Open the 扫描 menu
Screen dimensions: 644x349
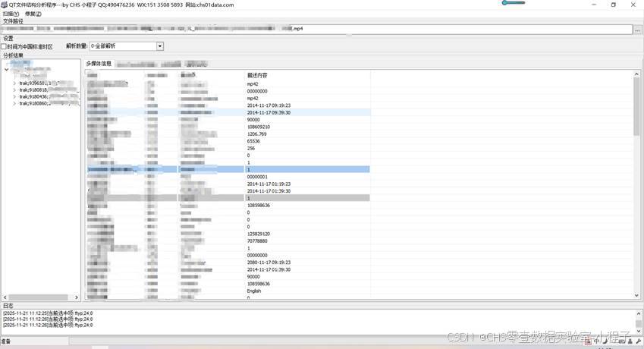point(11,14)
